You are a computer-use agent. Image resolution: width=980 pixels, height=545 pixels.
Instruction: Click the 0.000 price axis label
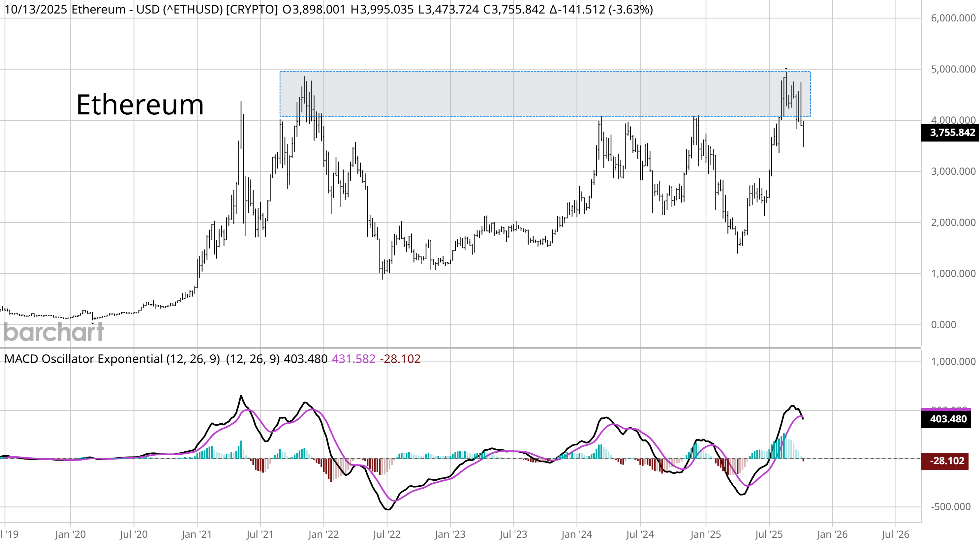click(943, 325)
